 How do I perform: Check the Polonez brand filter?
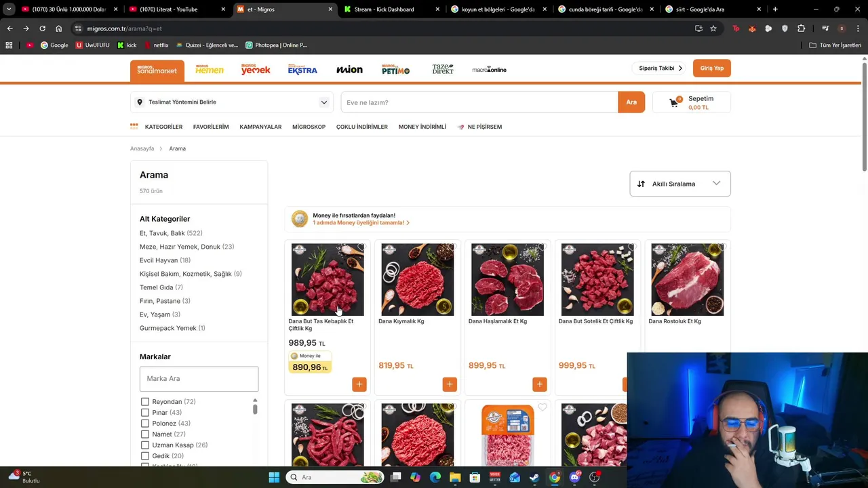(x=145, y=424)
